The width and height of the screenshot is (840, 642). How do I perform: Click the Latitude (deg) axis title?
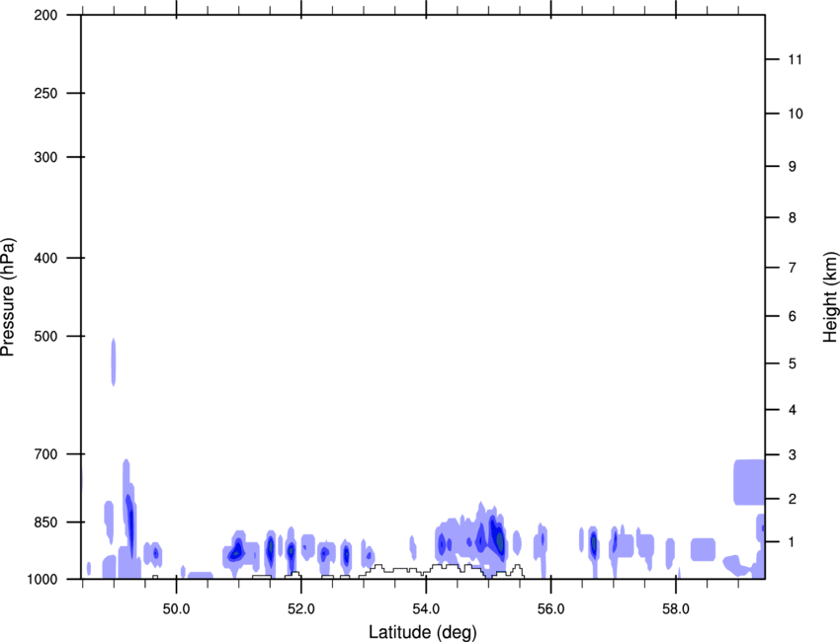(x=422, y=632)
